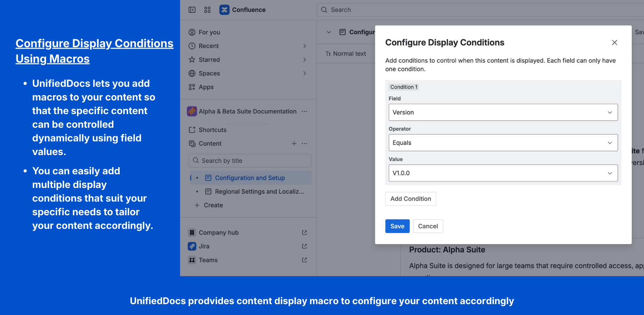Click the Search by title field

[250, 161]
